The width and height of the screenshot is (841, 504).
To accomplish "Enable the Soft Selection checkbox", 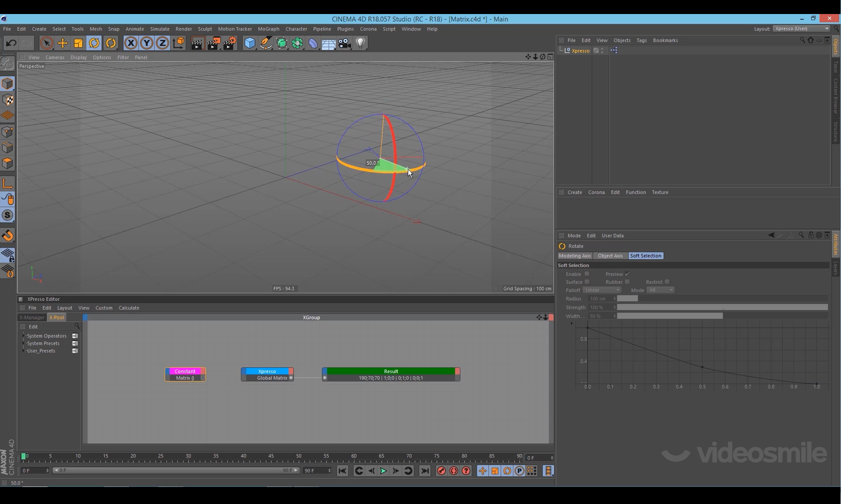I will [587, 274].
